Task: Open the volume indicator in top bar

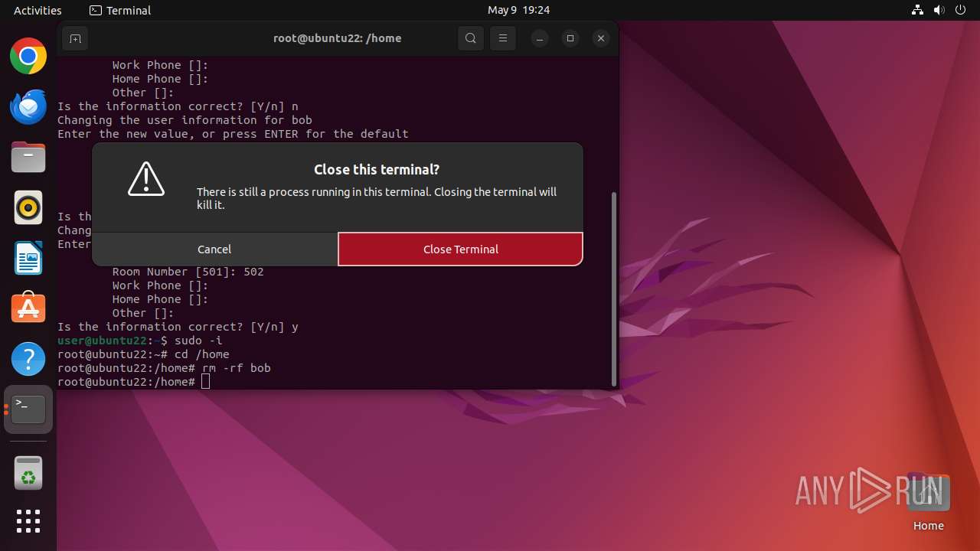Action: pyautogui.click(x=939, y=10)
